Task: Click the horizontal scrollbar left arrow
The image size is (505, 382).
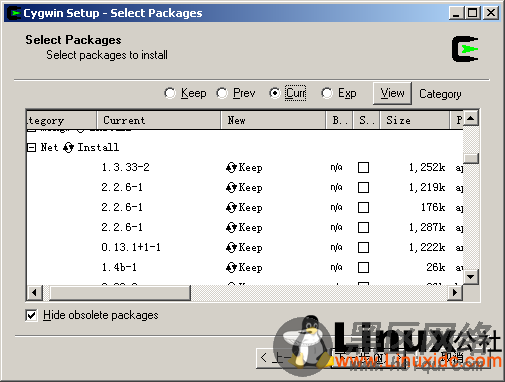Action: 34,293
